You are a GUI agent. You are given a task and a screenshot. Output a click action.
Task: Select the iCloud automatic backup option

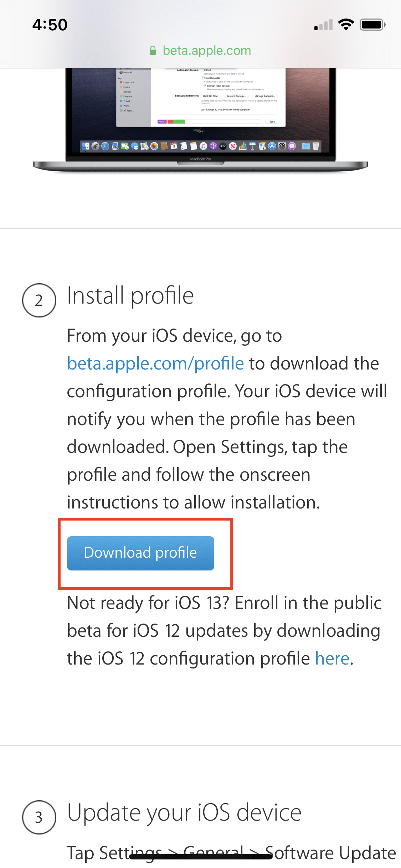coord(202,70)
